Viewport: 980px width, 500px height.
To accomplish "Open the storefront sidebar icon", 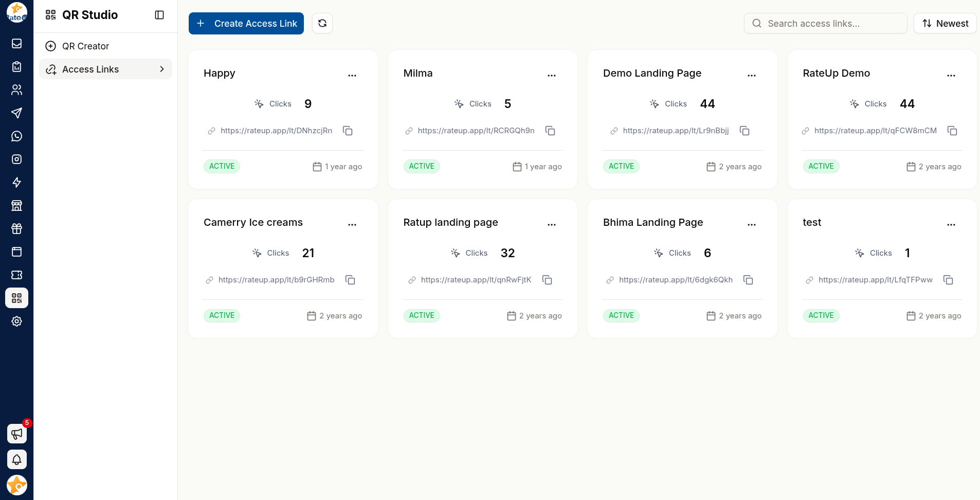I will [x=16, y=206].
